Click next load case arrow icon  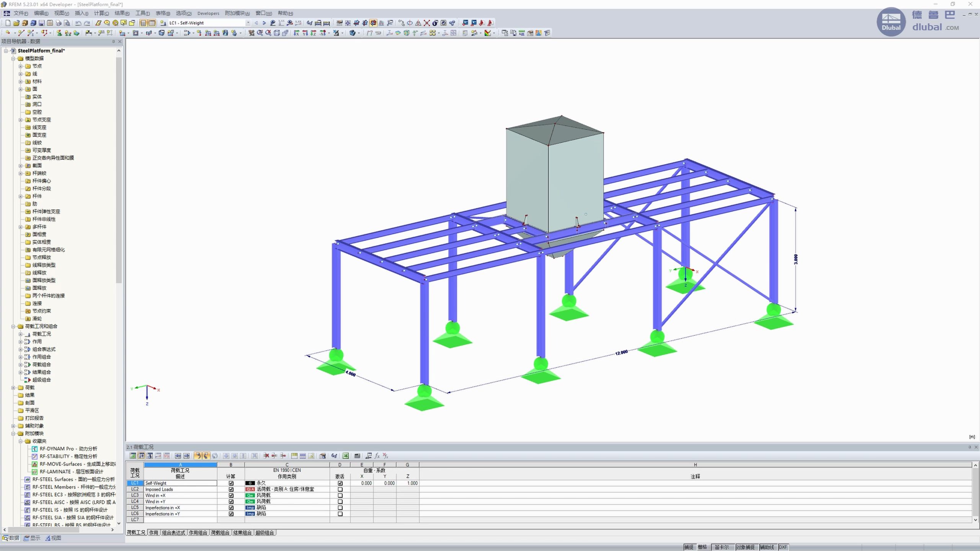[264, 23]
